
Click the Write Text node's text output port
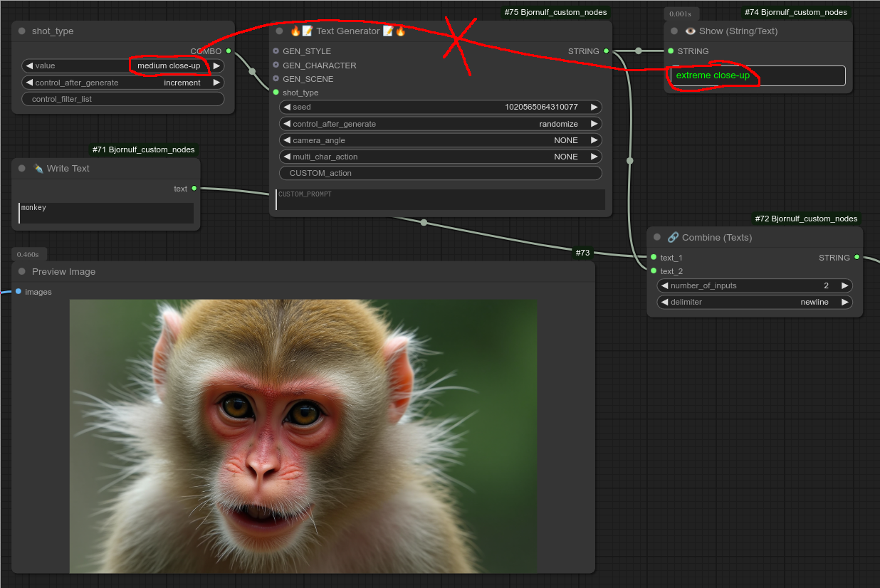pyautogui.click(x=194, y=189)
